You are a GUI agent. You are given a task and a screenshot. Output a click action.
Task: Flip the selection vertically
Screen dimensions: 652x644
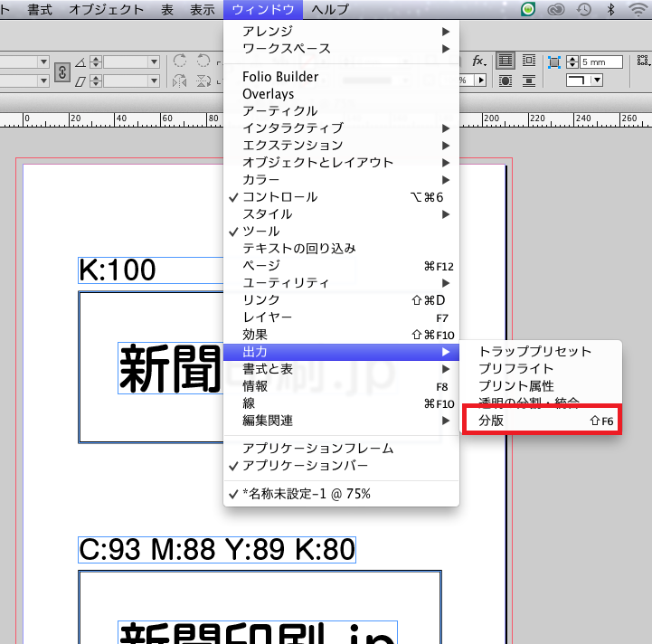pyautogui.click(x=203, y=80)
